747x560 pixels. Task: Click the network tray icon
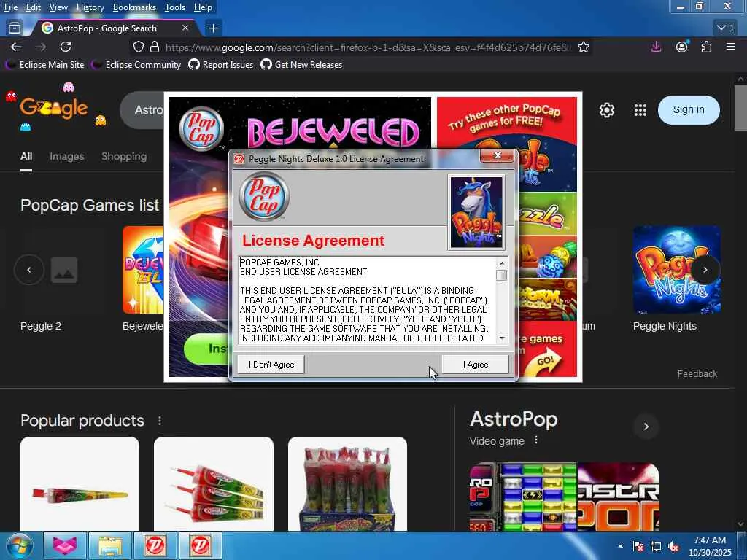pyautogui.click(x=656, y=547)
